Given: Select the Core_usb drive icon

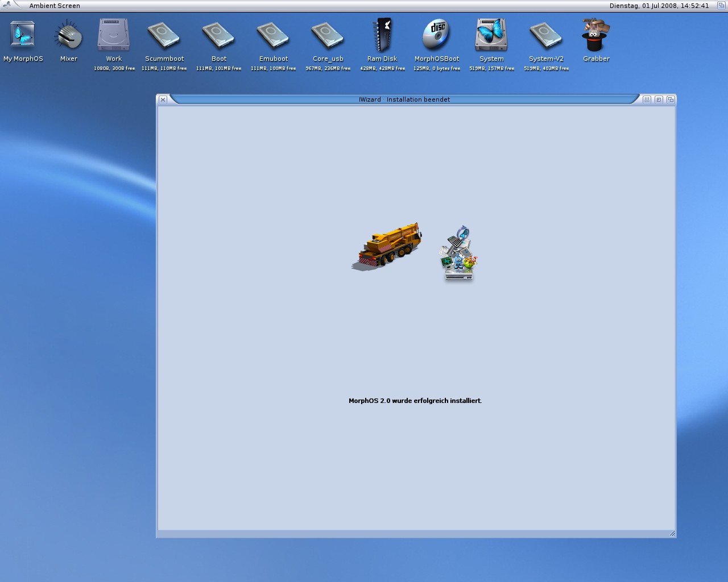Looking at the screenshot, I should pos(328,35).
